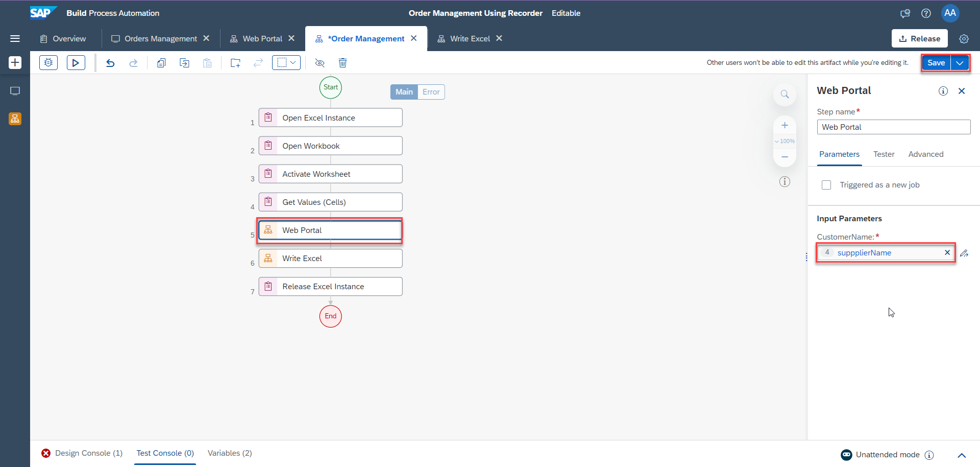The height and width of the screenshot is (467, 980).
Task: Click the Debug (bug) toolbar icon
Action: 48,62
